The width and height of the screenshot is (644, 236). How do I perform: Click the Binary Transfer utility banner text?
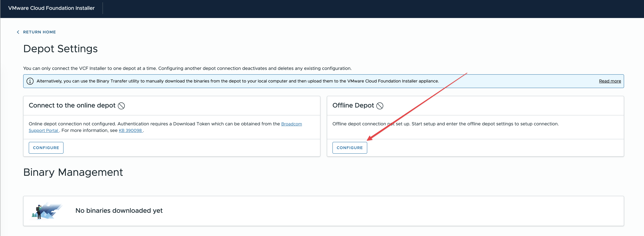pyautogui.click(x=238, y=81)
